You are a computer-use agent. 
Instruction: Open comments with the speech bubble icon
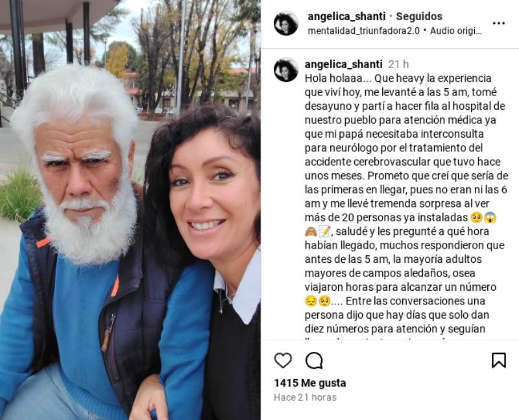[x=314, y=360]
